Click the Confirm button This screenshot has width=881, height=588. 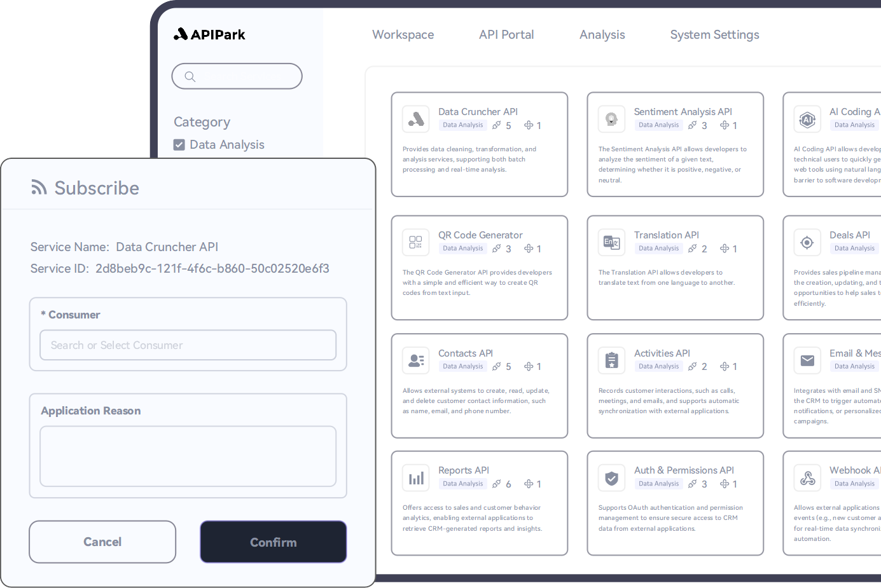pyautogui.click(x=273, y=542)
